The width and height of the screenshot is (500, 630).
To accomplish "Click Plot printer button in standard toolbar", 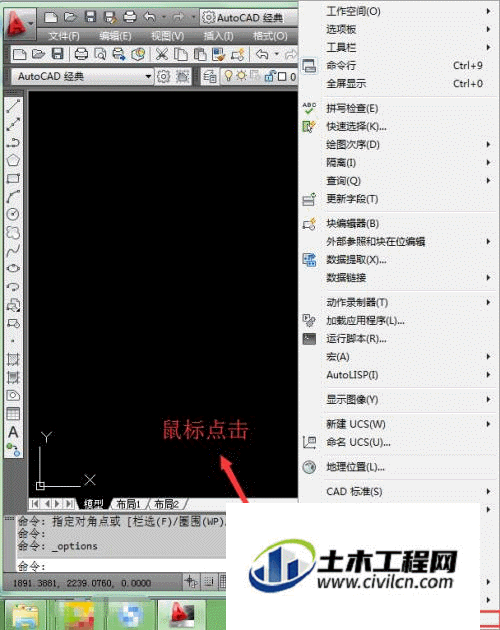I will 81,54.
